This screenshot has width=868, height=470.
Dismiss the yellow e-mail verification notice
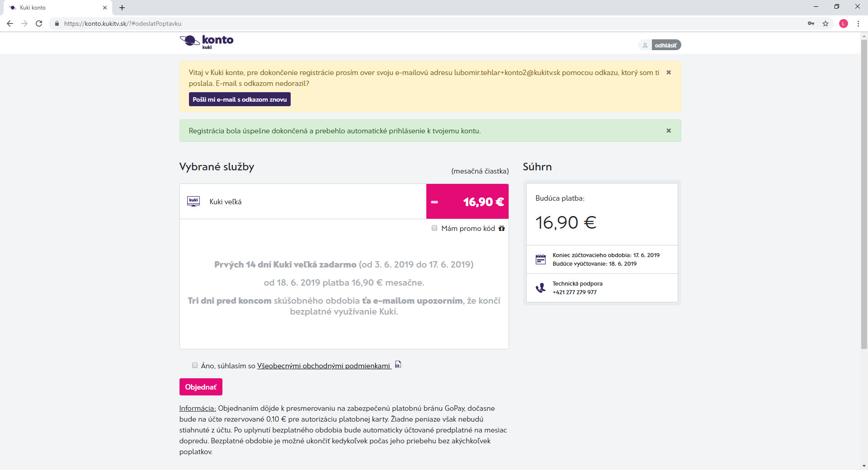(x=669, y=72)
